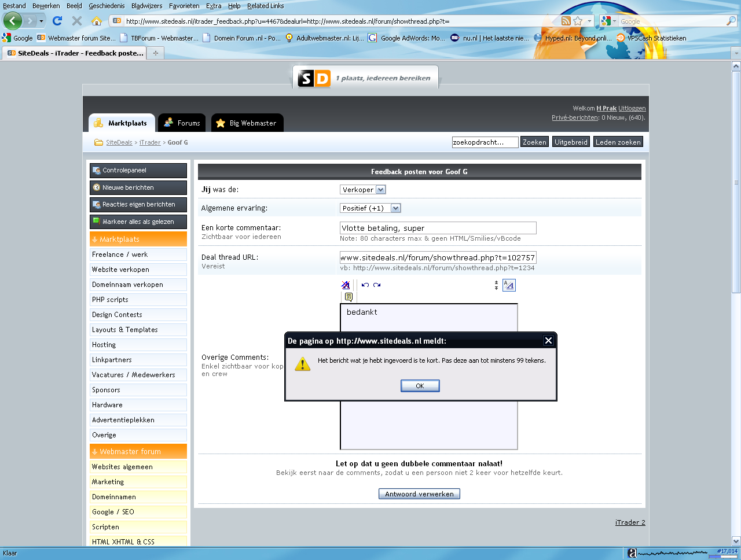
Task: Open the Geschiedenis menu
Action: 107,6
